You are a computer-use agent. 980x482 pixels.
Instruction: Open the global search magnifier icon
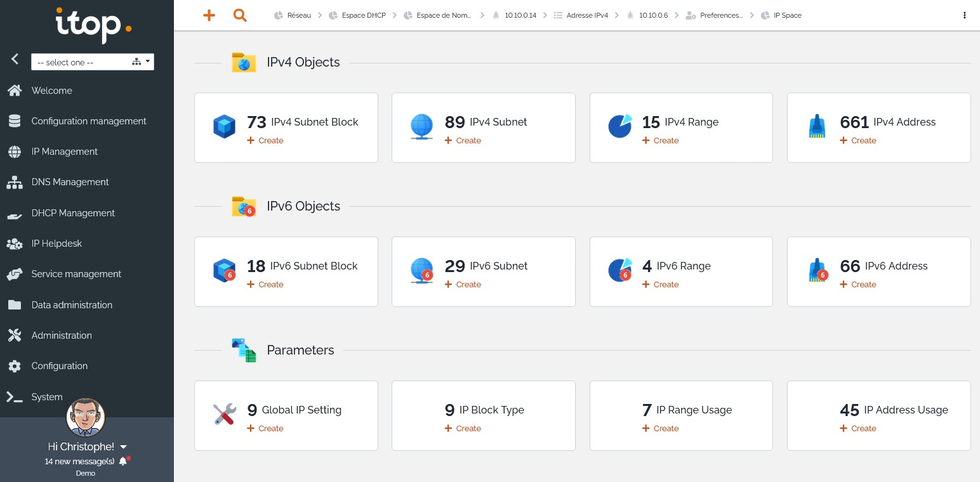(240, 15)
